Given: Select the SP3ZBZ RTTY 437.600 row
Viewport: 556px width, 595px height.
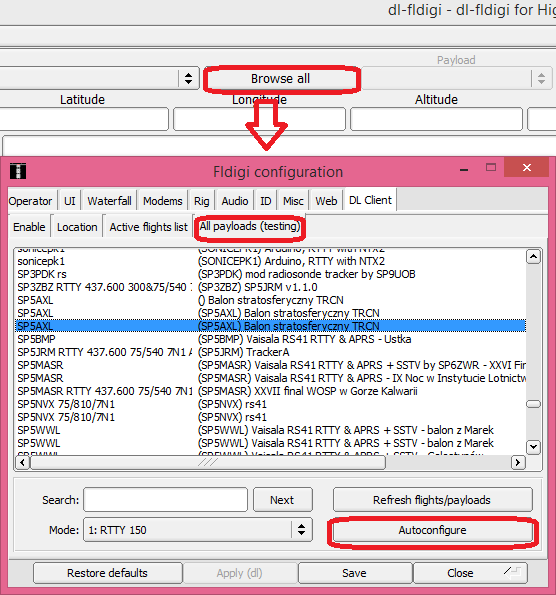Looking at the screenshot, I should click(270, 287).
